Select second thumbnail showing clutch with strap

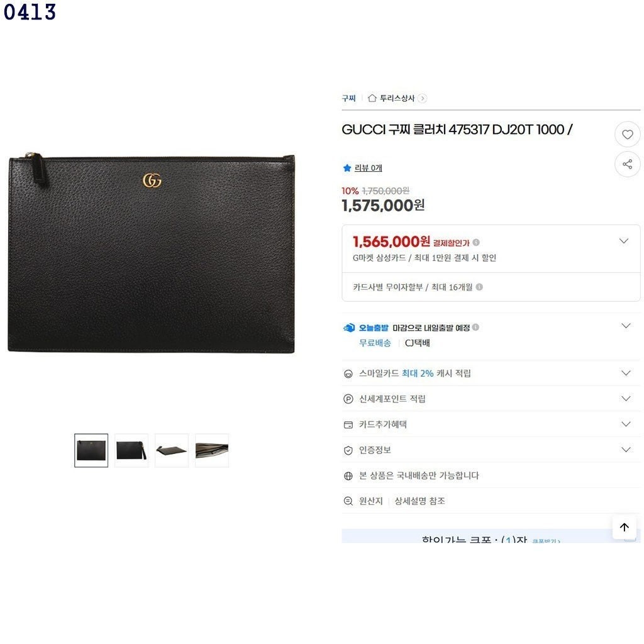pos(131,450)
